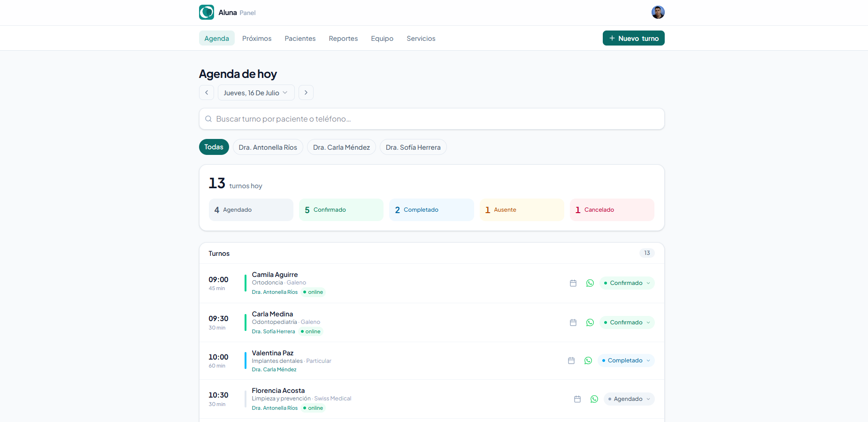The height and width of the screenshot is (422, 868).
Task: Click calendar icon for Valentina Paz
Action: [x=571, y=361]
